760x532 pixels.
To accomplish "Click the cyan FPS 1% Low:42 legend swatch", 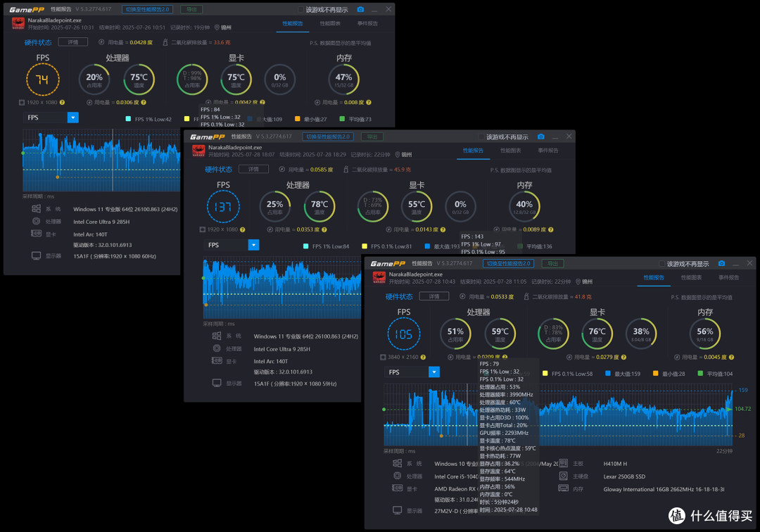I will (x=128, y=119).
